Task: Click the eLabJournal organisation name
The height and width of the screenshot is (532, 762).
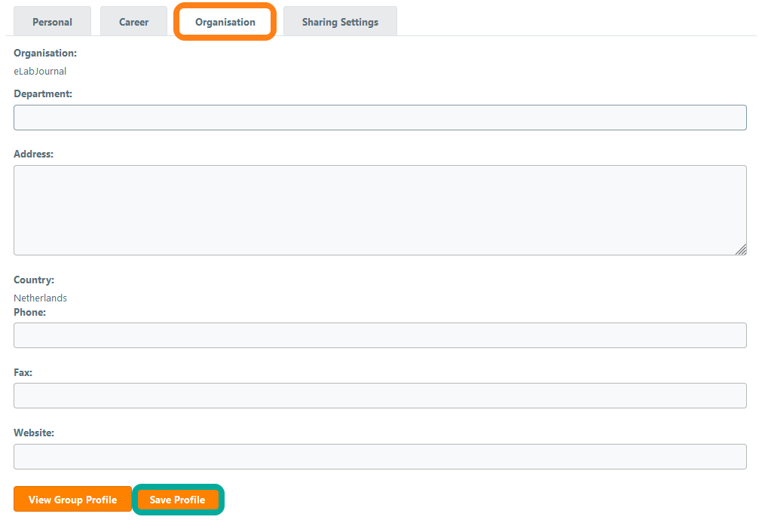Action: [x=40, y=72]
